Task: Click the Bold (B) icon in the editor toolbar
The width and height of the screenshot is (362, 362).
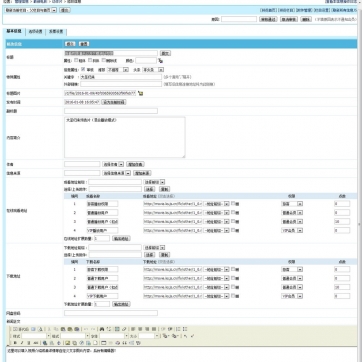Action: tap(15, 343)
